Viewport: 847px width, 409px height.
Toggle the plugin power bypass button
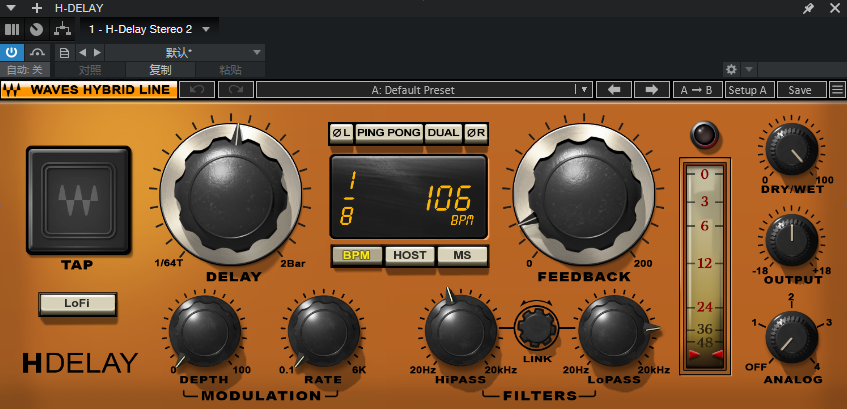tap(12, 52)
